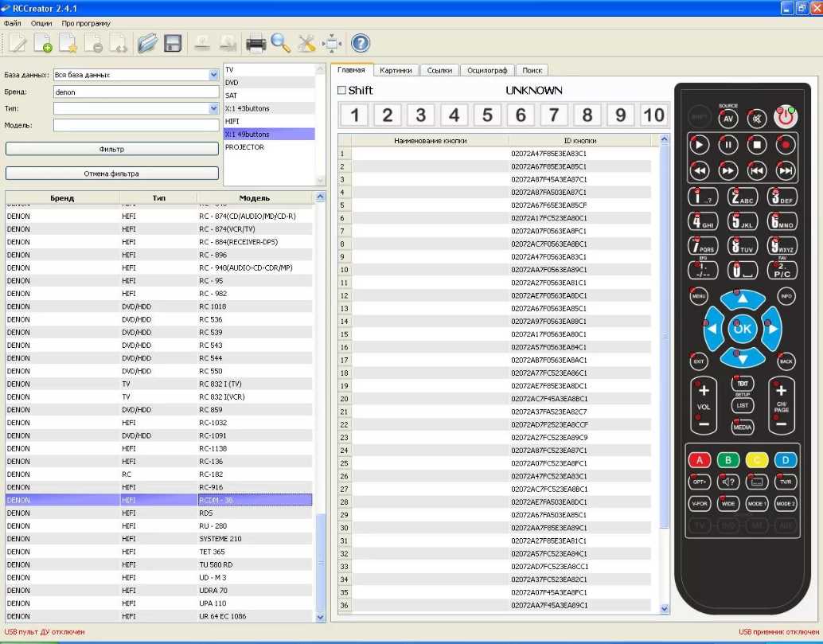This screenshot has width=823, height=644.
Task: Select HIFI in the device type list
Action: click(232, 121)
